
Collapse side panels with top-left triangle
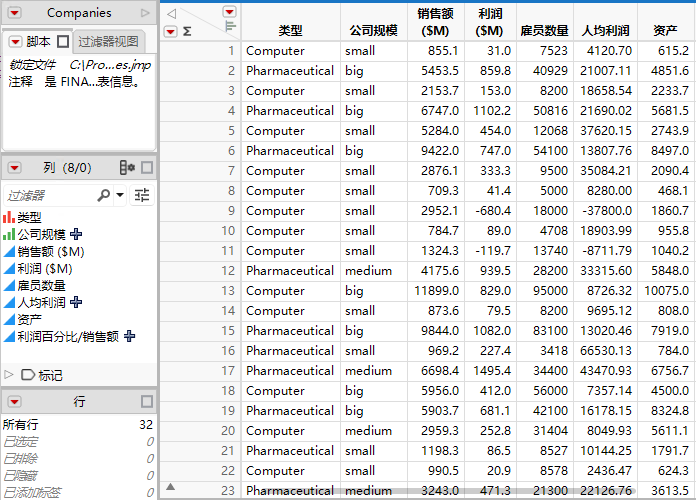(172, 14)
